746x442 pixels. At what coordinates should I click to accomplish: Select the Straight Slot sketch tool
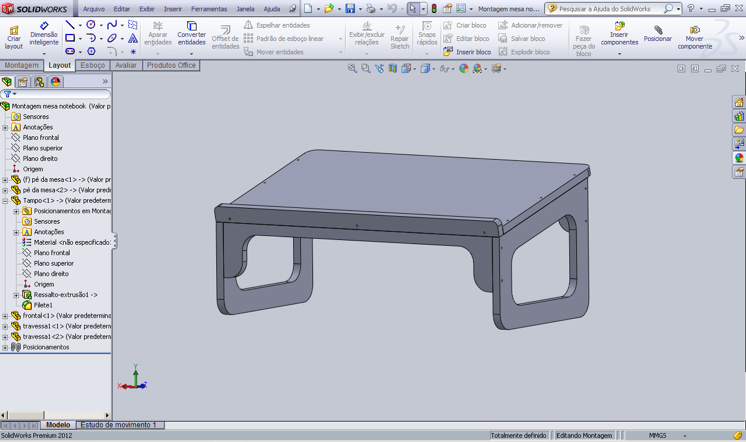click(70, 51)
